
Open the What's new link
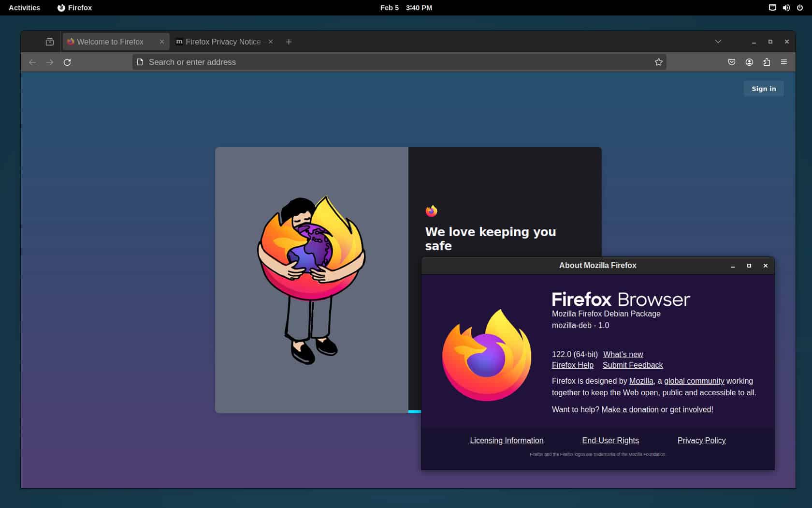point(623,354)
